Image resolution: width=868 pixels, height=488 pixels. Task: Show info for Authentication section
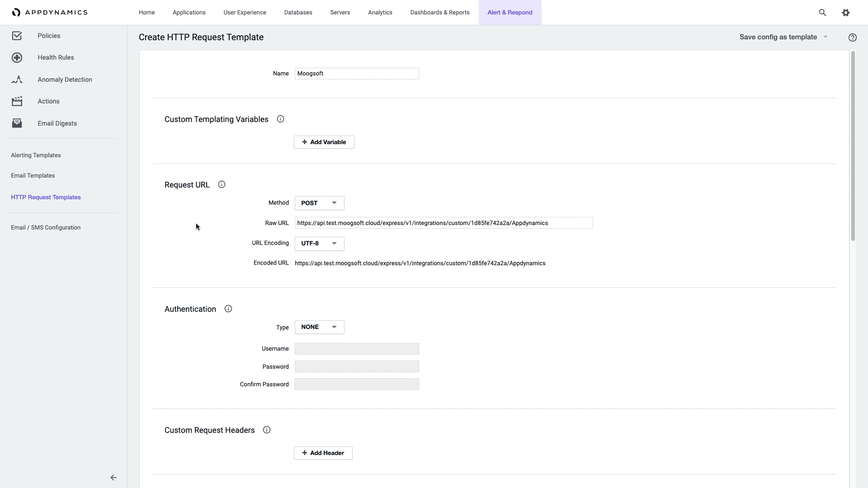tap(228, 309)
